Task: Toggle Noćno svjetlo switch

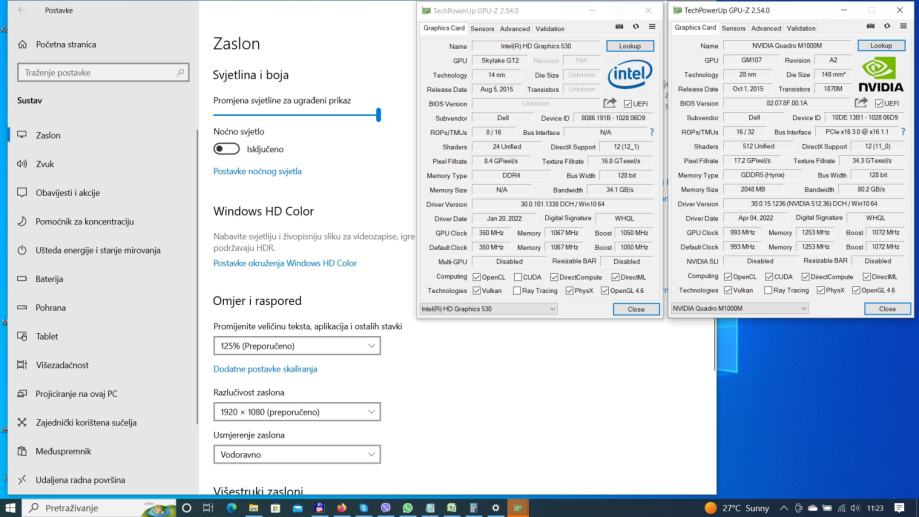Action: click(226, 149)
